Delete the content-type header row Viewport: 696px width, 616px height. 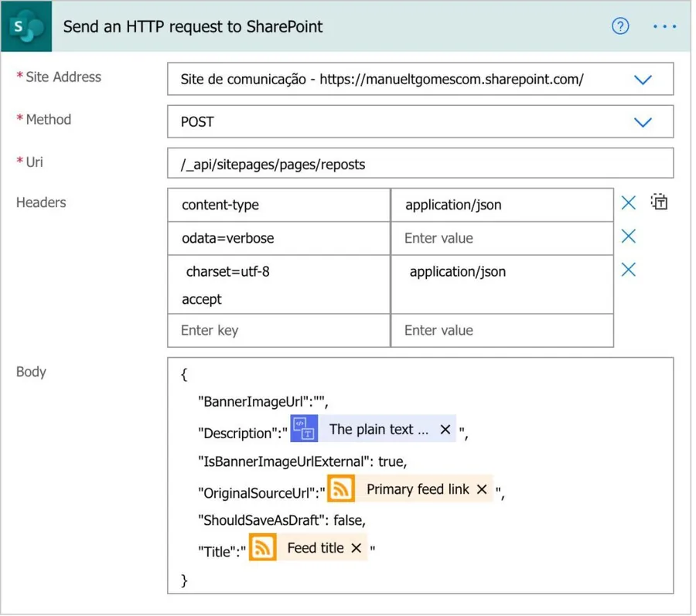click(629, 202)
